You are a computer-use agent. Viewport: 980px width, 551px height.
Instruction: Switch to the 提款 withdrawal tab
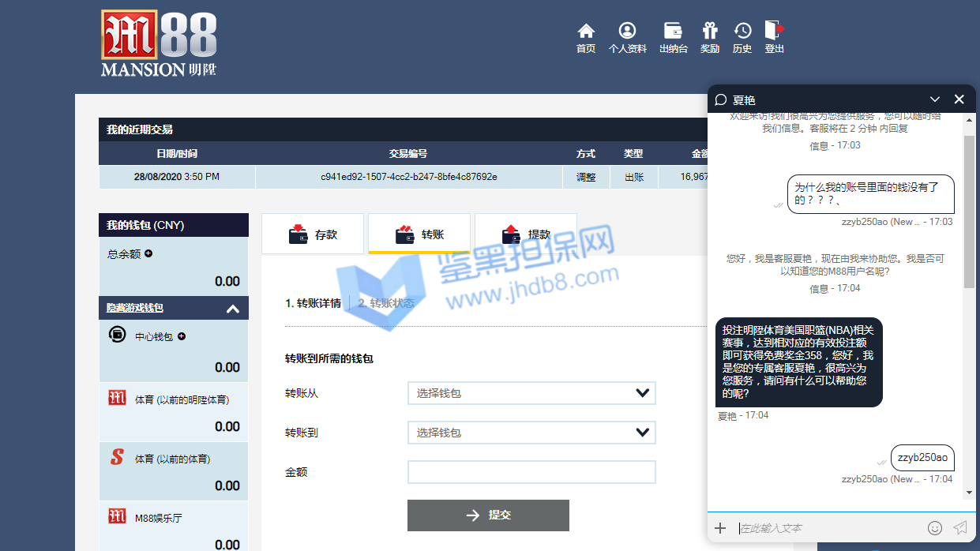point(526,234)
